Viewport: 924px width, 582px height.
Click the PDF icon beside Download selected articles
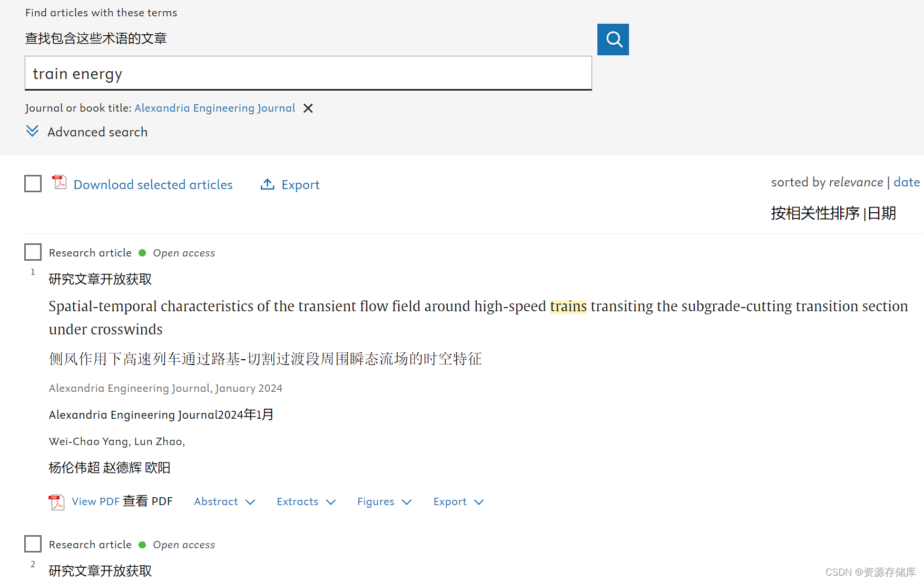pos(60,182)
